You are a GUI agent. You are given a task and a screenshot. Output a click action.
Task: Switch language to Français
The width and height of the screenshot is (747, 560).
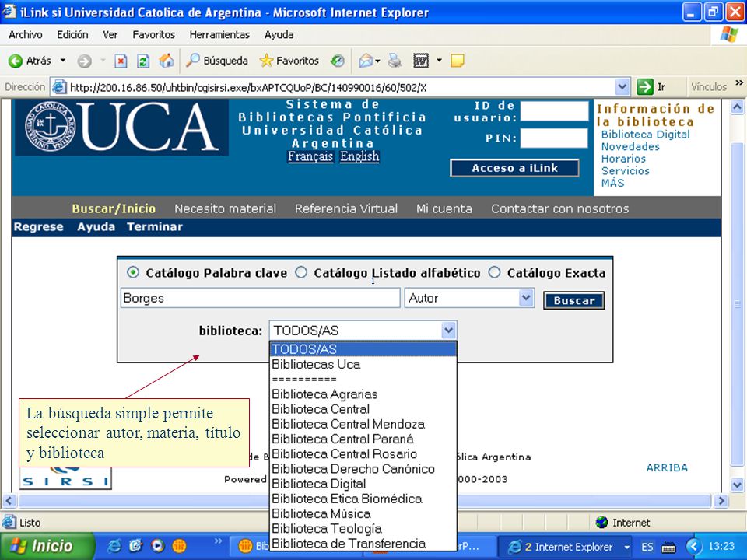310,156
